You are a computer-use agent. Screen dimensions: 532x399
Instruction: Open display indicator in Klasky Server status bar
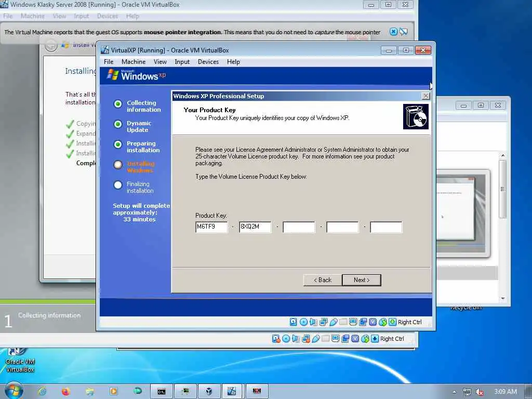[335, 338]
